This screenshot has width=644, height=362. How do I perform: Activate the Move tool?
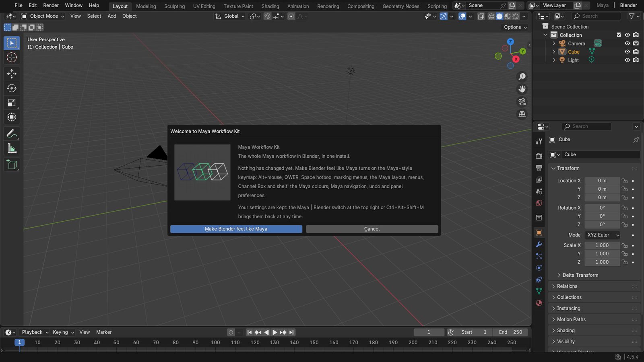12,73
